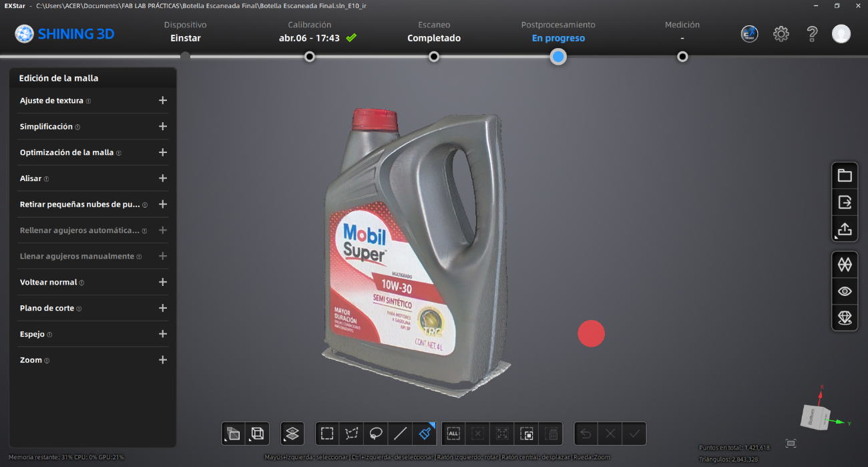Click the EX Model round icon
Screen dimensions: 868x467
pos(750,34)
